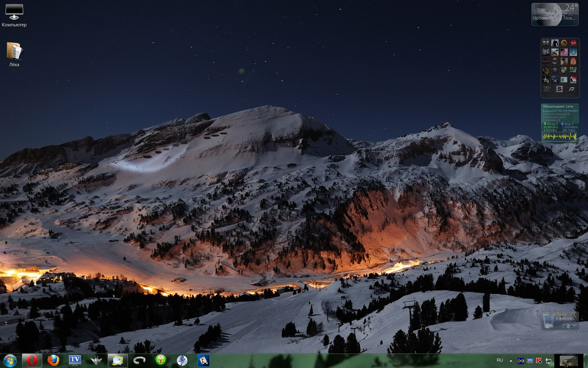Open Opera browser from taskbar

tap(32, 361)
